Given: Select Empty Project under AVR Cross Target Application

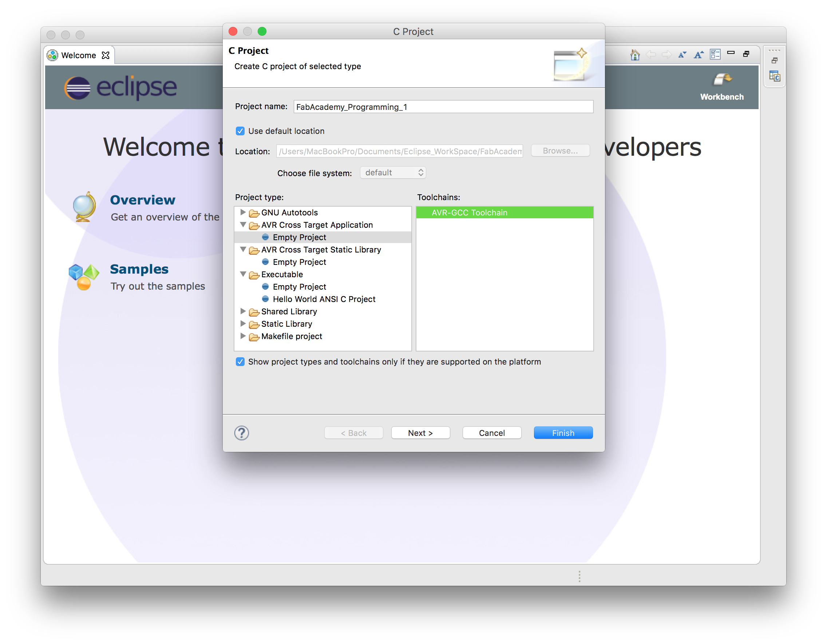Looking at the screenshot, I should [x=299, y=237].
